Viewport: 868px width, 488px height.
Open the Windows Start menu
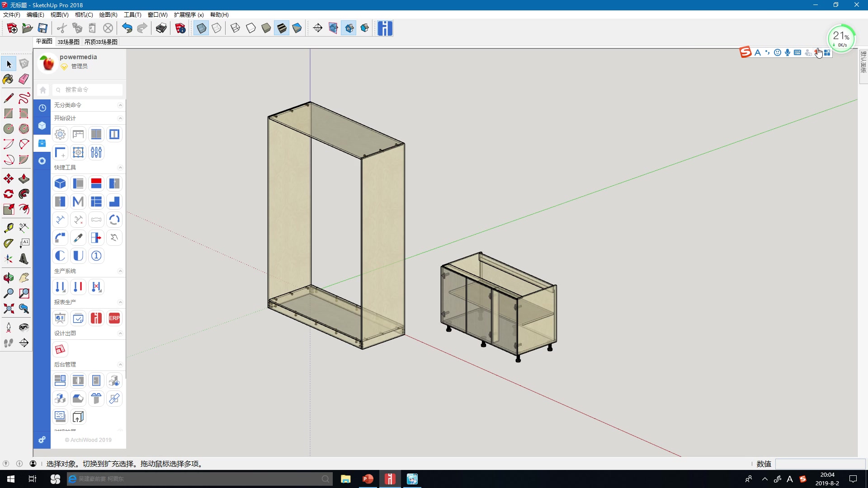click(x=11, y=479)
